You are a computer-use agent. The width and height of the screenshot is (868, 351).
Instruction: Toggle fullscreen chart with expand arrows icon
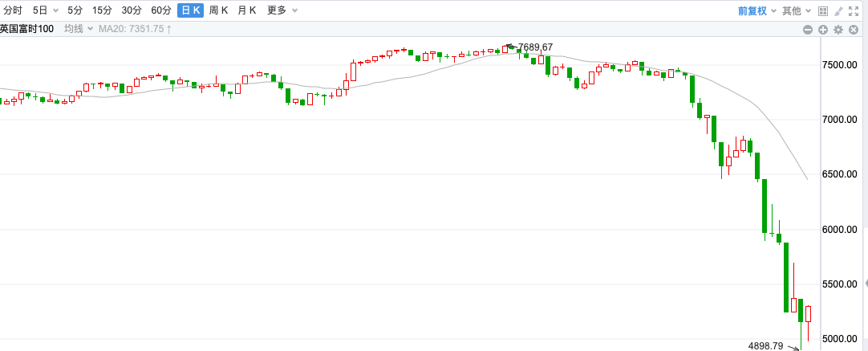(x=854, y=10)
